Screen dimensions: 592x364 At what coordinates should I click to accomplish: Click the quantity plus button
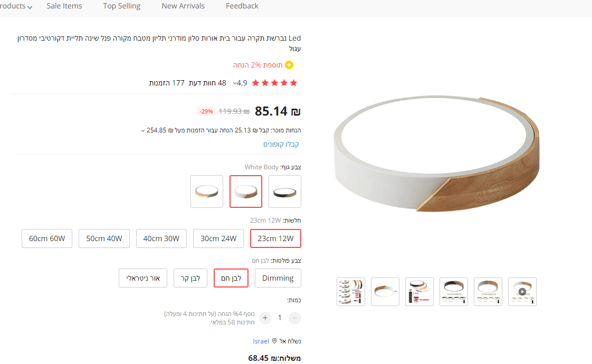click(x=265, y=318)
